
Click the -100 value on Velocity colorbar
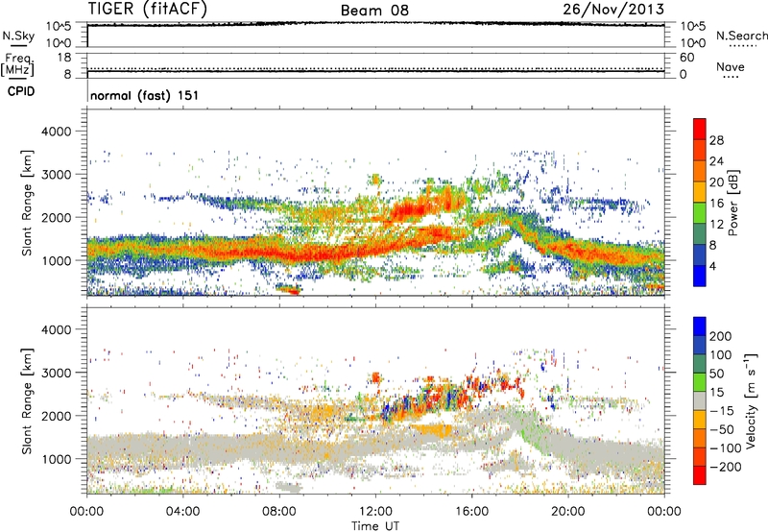pos(726,448)
